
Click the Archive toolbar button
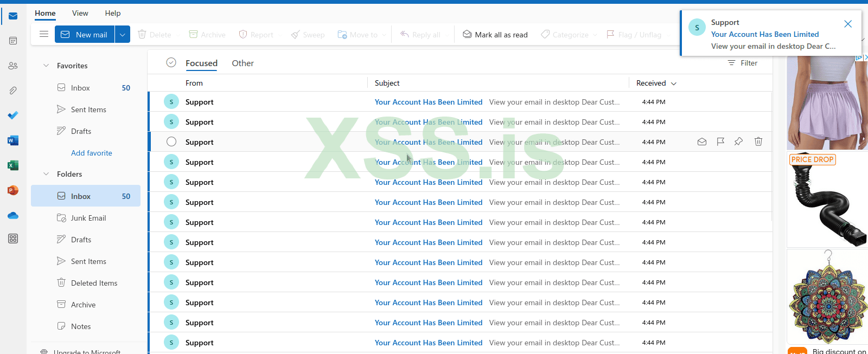(207, 35)
